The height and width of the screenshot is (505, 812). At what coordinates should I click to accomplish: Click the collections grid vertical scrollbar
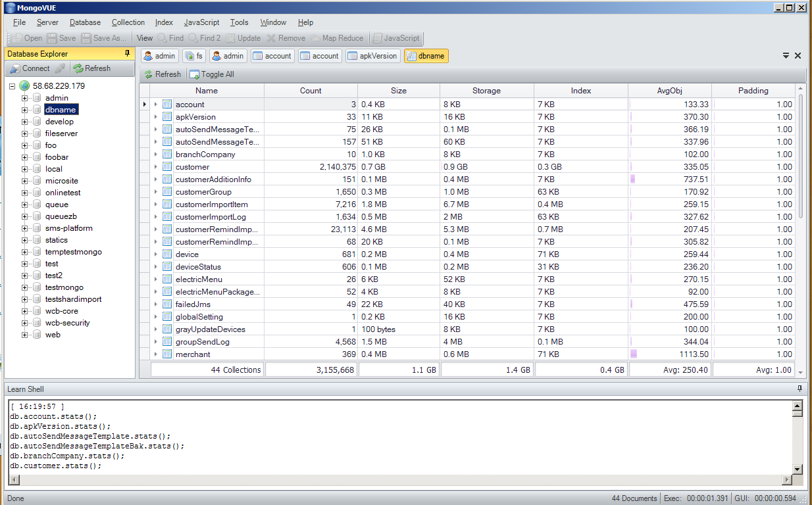800,156
